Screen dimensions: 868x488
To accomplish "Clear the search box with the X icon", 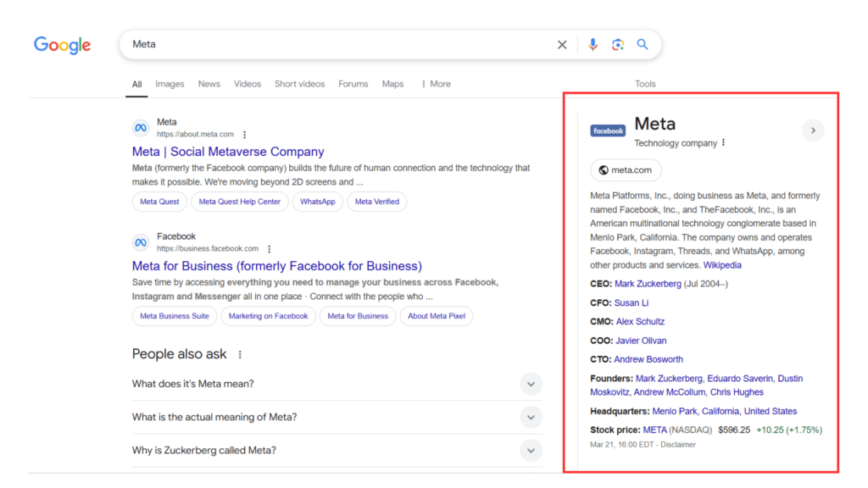I will pyautogui.click(x=562, y=45).
